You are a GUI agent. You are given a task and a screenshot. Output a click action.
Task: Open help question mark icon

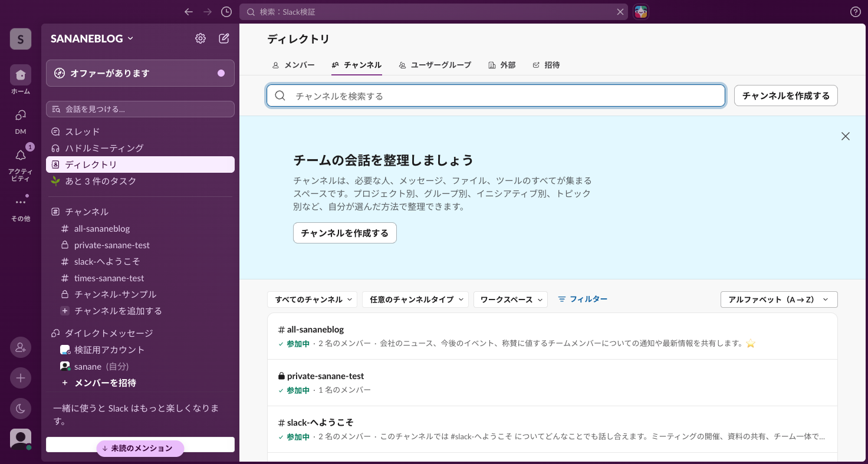(856, 12)
